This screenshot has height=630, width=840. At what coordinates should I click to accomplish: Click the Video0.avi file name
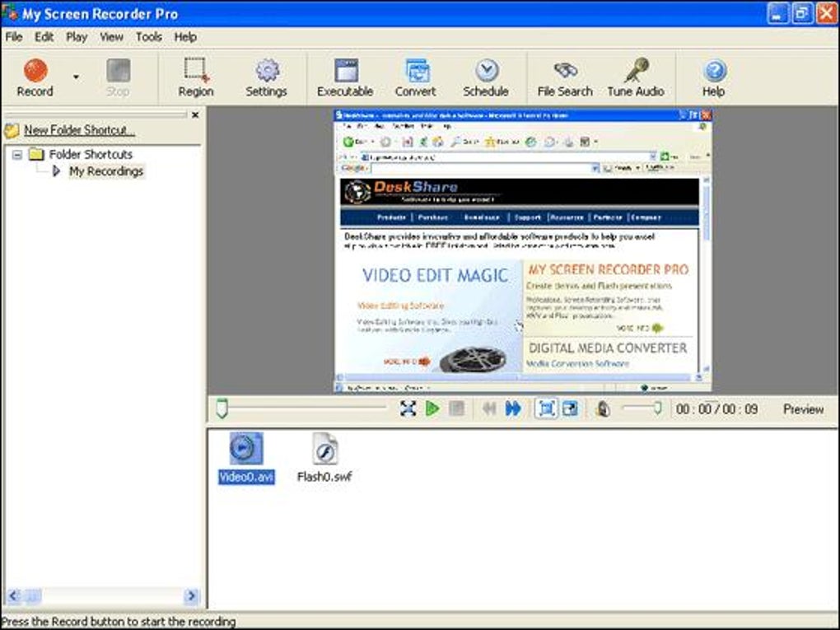click(246, 477)
